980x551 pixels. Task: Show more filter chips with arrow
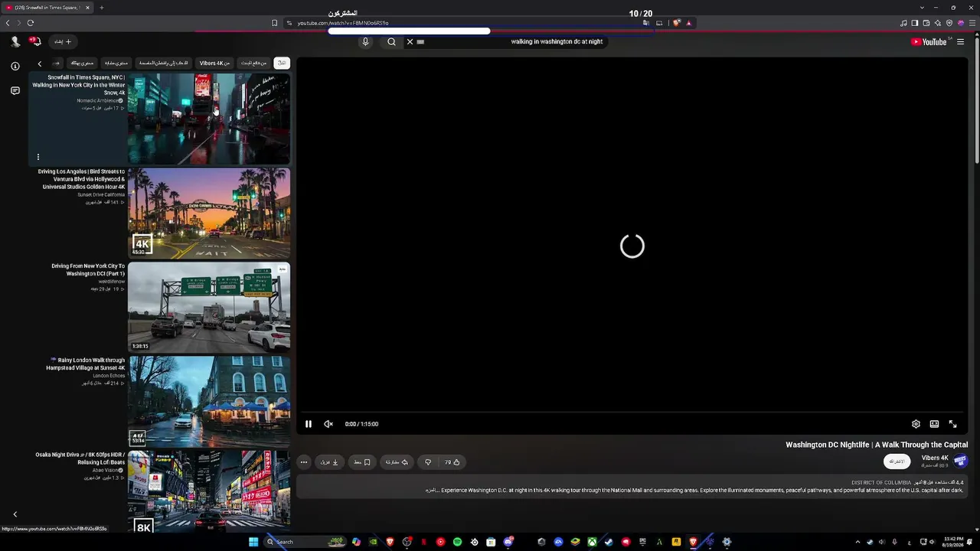[x=40, y=64]
